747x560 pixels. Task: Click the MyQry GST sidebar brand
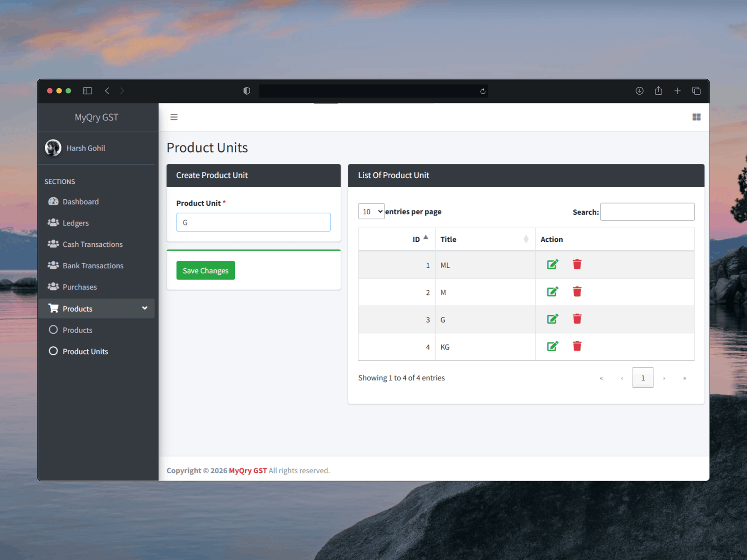click(x=97, y=117)
